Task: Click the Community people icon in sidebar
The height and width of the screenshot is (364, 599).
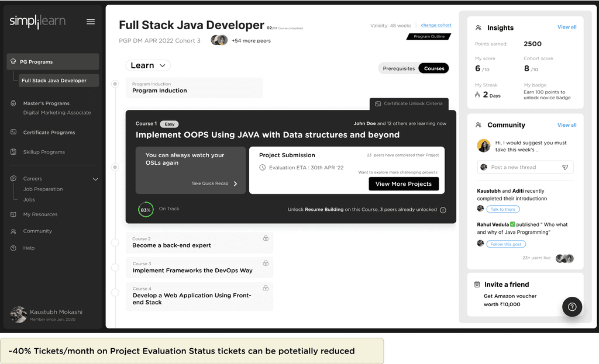Action: (13, 231)
